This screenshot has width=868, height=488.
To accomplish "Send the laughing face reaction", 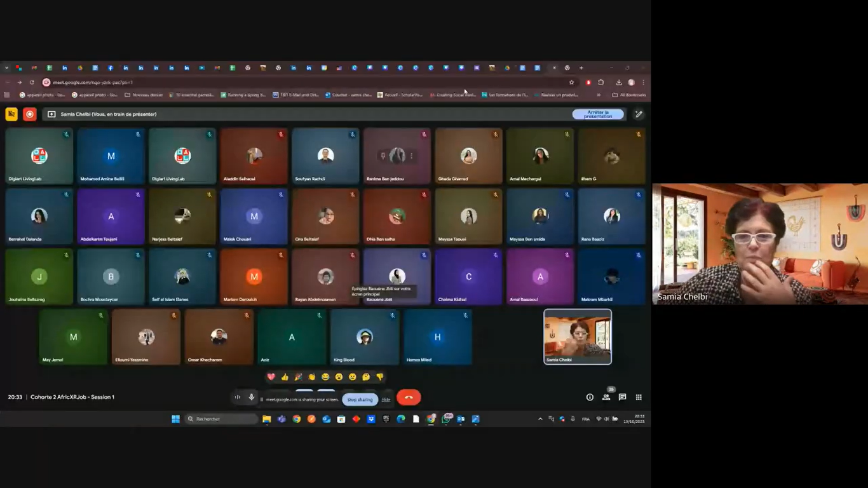I will tap(325, 377).
